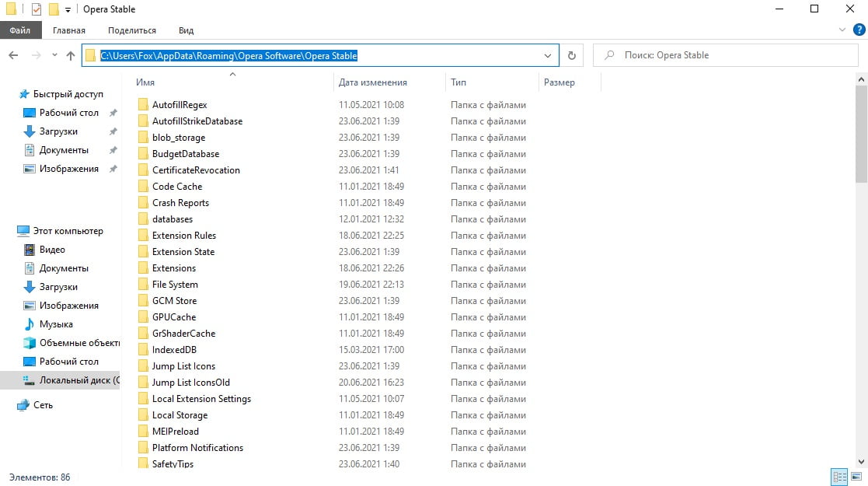This screenshot has height=486, width=868.
Task: Click the Back navigation arrow
Action: click(x=13, y=55)
